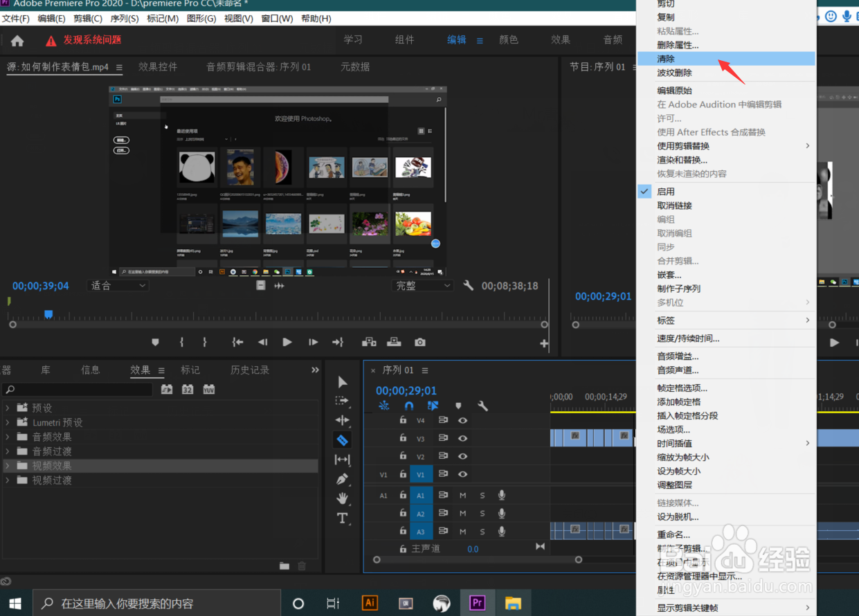
Task: Click the source monitor playhead marker
Action: point(48,314)
